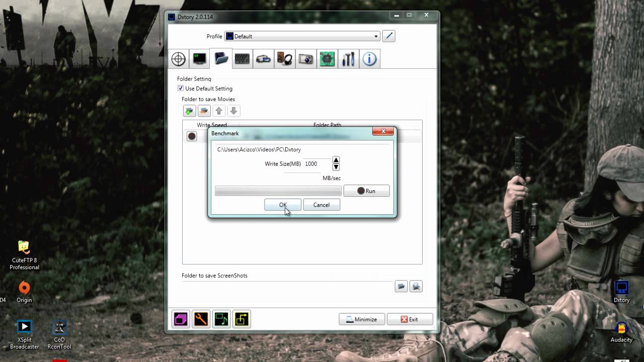The width and height of the screenshot is (644, 362).
Task: Click the yellow export arrow icon
Action: pos(242,319)
